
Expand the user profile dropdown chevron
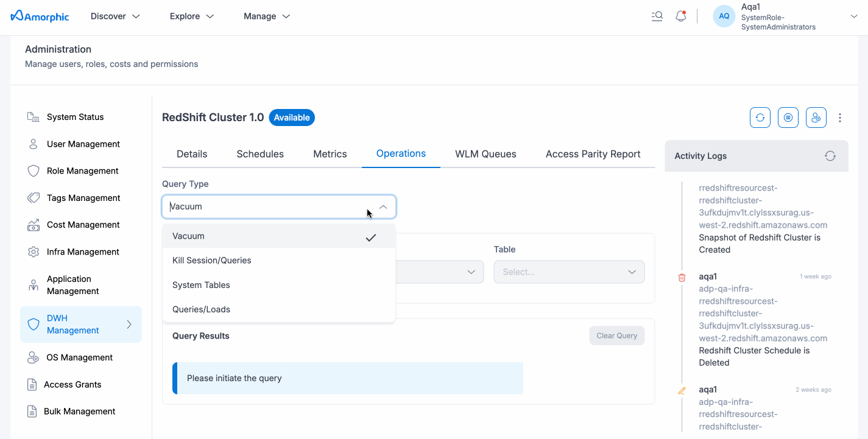[853, 16]
